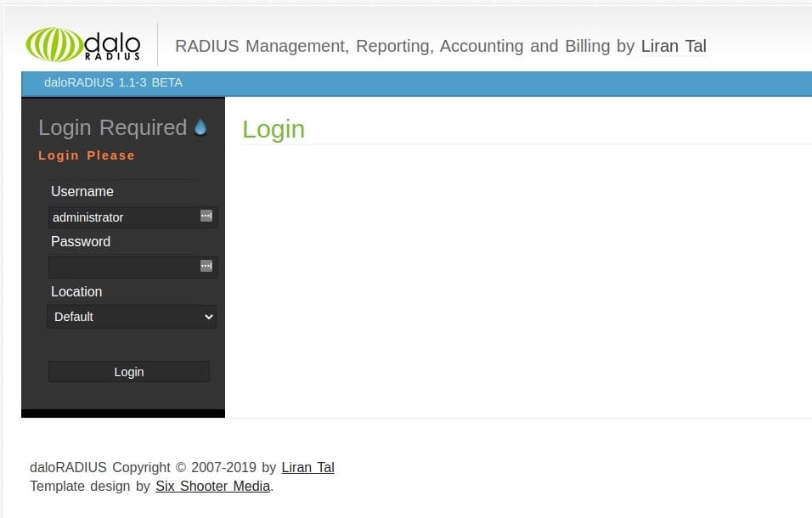
Task: Click the Login button
Action: [129, 372]
